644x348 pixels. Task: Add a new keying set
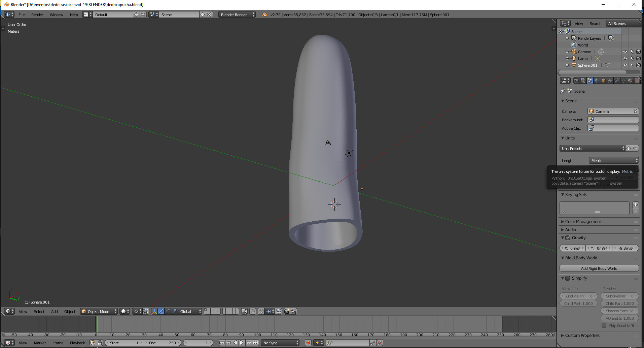click(x=635, y=204)
